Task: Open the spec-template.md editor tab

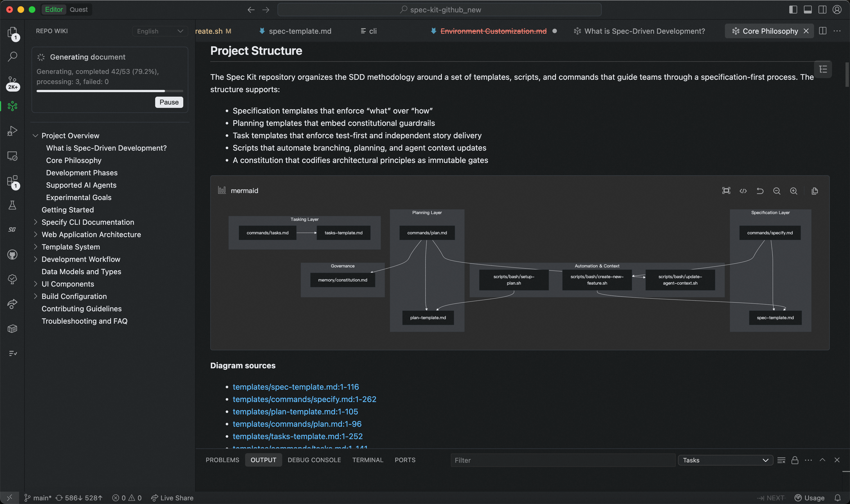Action: click(300, 31)
